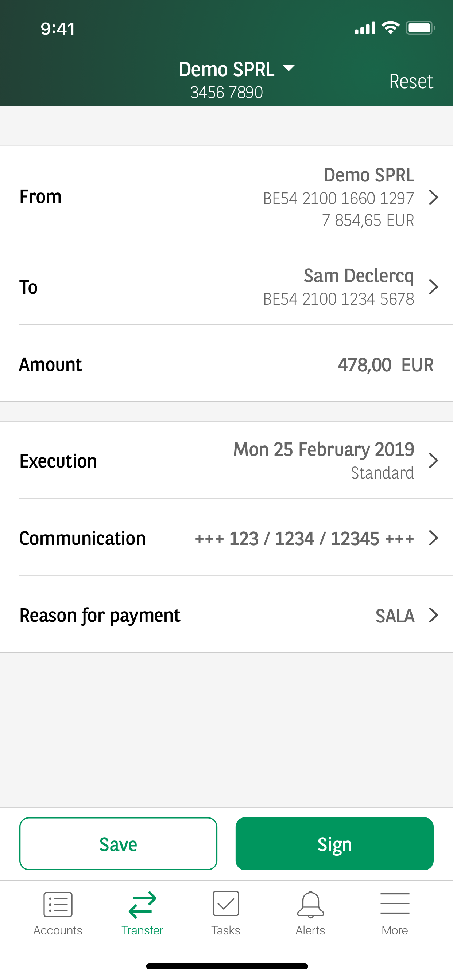Tap the Transfer arrows icon
Screen dimensions: 453x980
(x=142, y=904)
